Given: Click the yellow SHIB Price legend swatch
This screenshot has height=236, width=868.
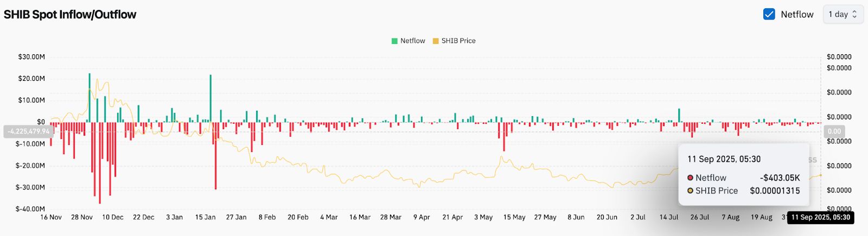Looking at the screenshot, I should coord(436,41).
